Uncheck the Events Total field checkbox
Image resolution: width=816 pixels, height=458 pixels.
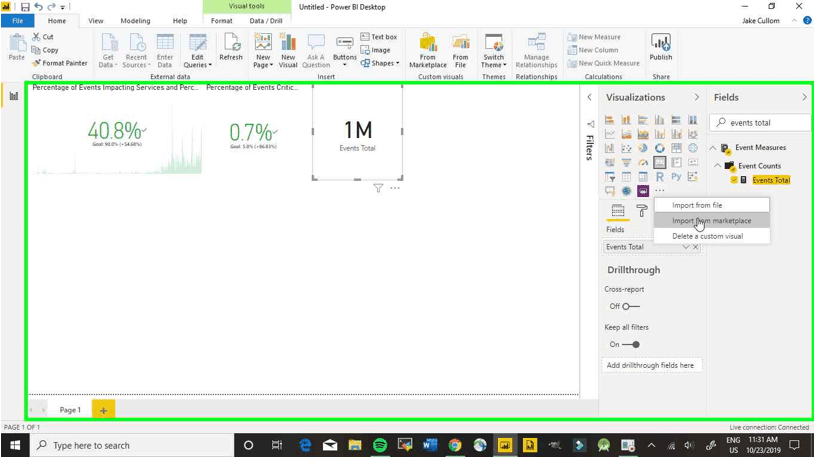point(734,180)
